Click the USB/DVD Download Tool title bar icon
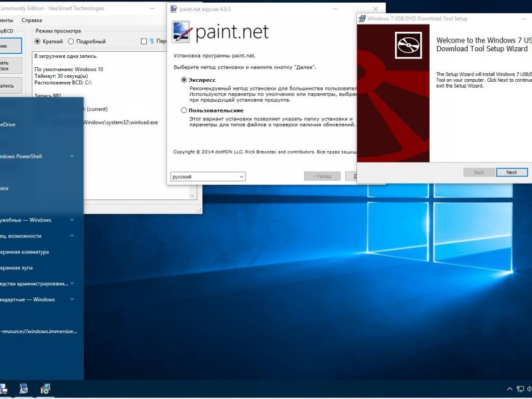 [x=362, y=19]
